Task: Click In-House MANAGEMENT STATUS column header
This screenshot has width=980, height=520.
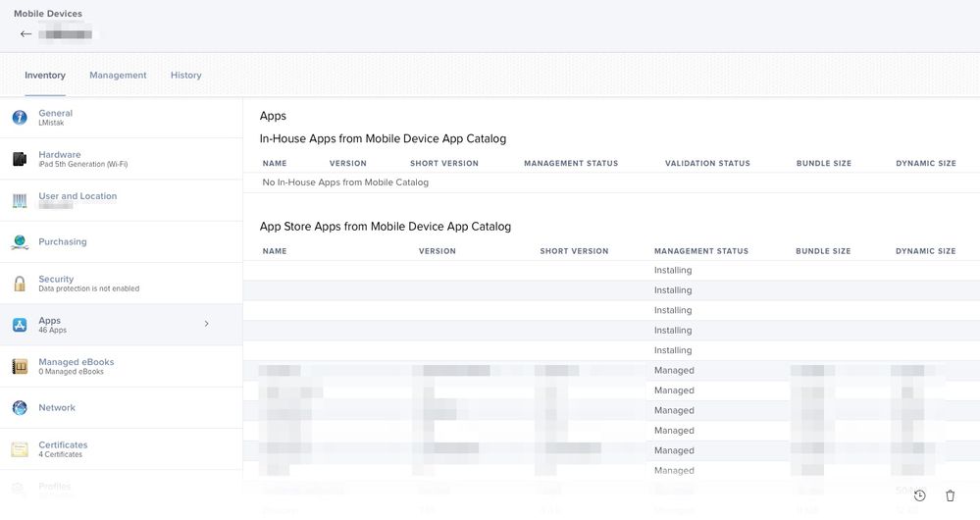Action: point(571,163)
